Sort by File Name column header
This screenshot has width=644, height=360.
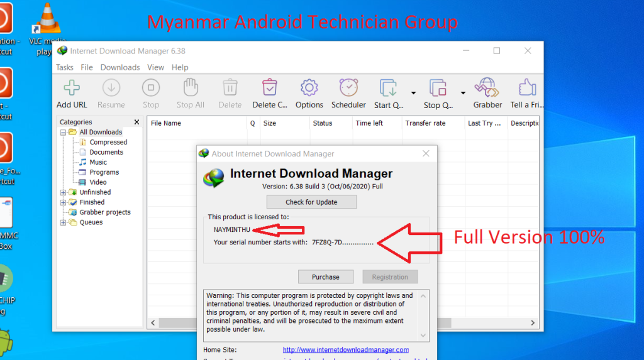197,123
